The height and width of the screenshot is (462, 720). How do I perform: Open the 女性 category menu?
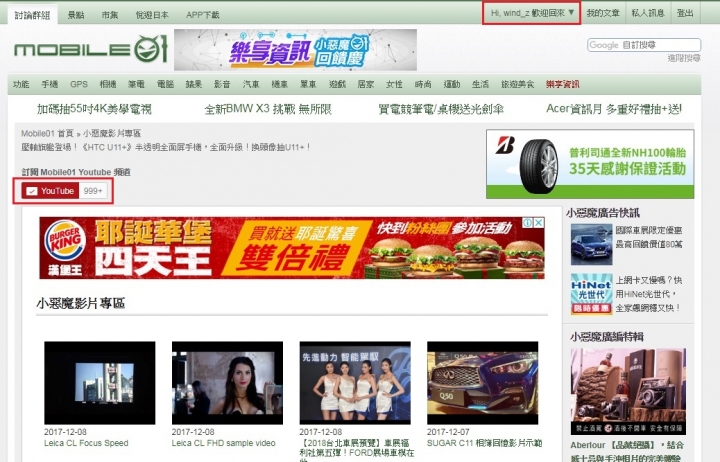(x=394, y=84)
